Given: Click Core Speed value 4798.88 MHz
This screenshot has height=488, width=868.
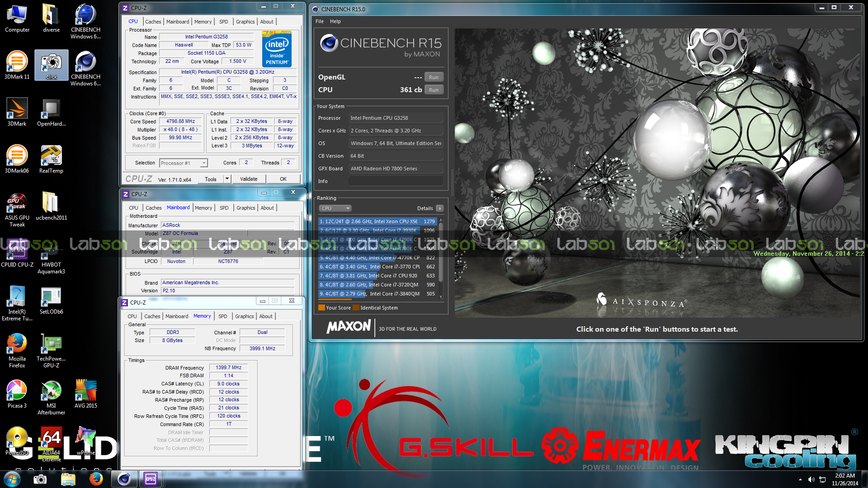Looking at the screenshot, I should (180, 121).
